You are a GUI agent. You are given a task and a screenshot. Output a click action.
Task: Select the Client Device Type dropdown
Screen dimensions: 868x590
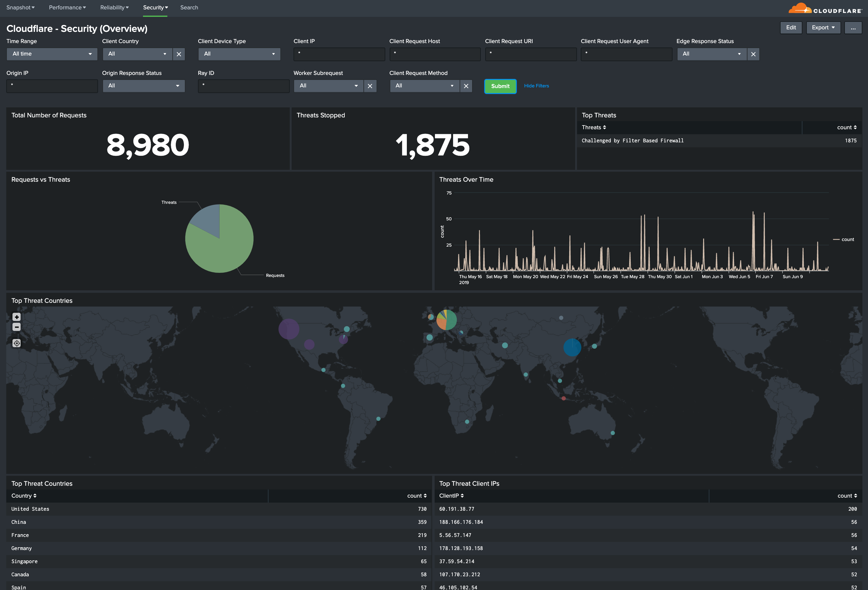239,53
